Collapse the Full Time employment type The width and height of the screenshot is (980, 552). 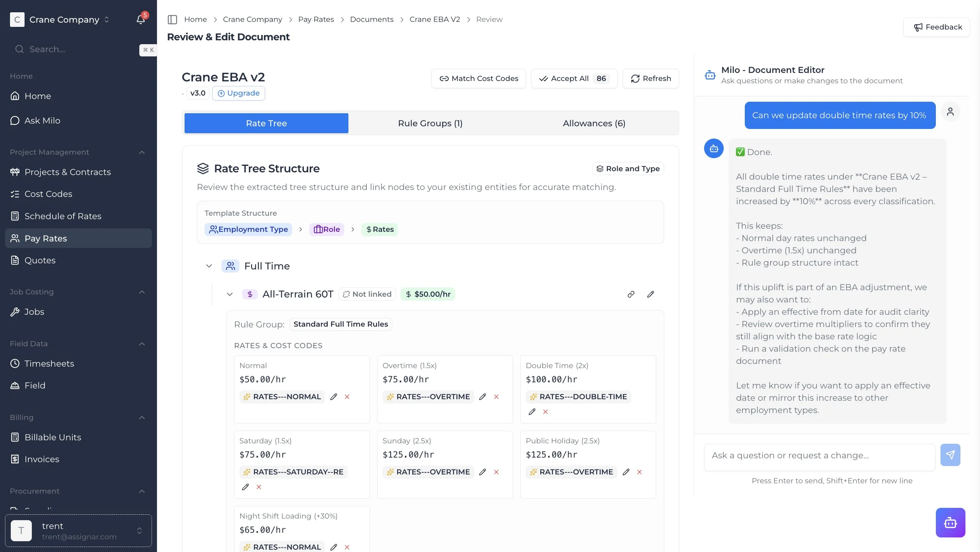(x=209, y=266)
